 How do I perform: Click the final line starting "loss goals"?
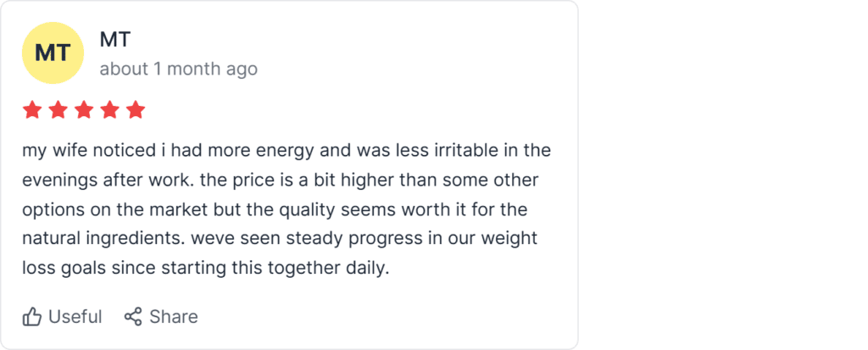pos(205,268)
